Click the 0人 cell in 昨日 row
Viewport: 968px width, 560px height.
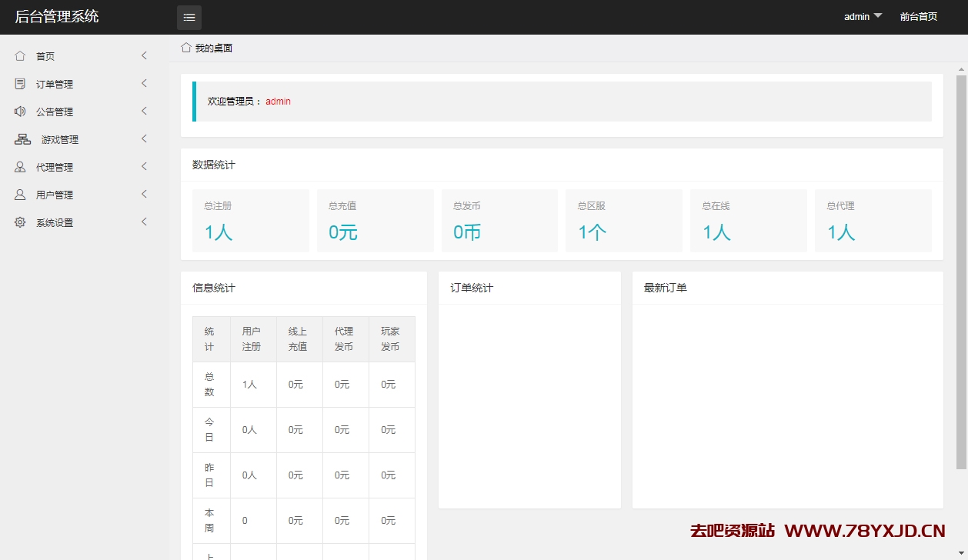coord(253,475)
